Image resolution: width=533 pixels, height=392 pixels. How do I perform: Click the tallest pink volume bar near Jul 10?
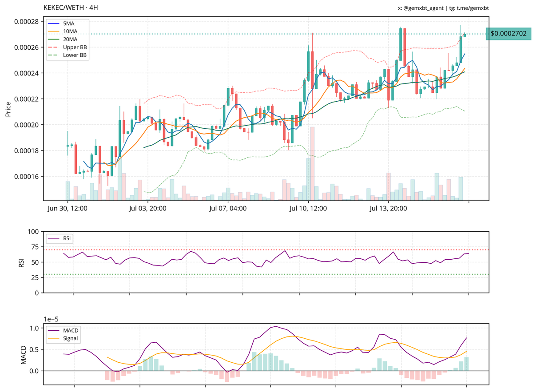click(x=312, y=163)
